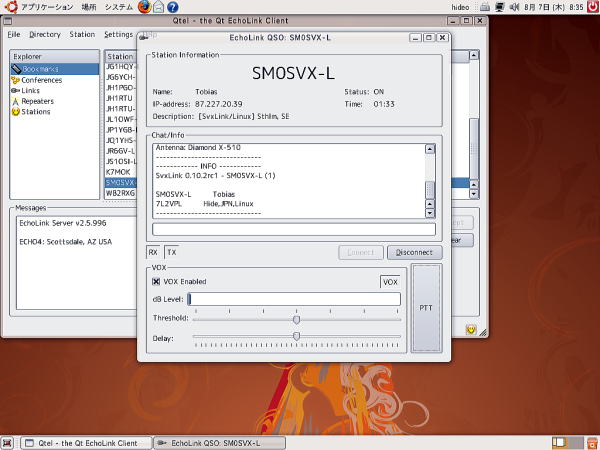Launch Firefox from the top panel

click(x=144, y=7)
